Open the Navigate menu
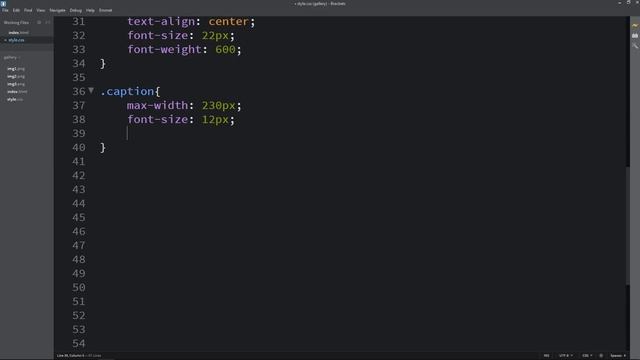The image size is (640, 360). click(x=58, y=10)
